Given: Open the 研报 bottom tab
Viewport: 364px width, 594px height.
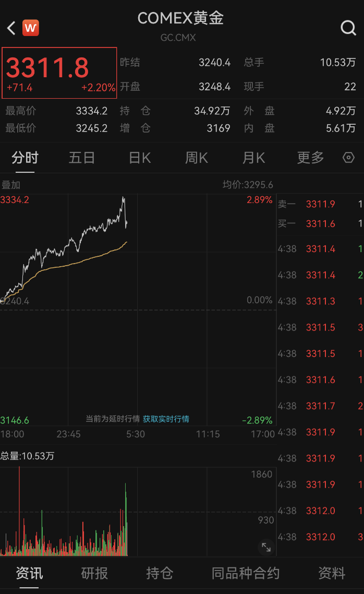Looking at the screenshot, I should 94,573.
